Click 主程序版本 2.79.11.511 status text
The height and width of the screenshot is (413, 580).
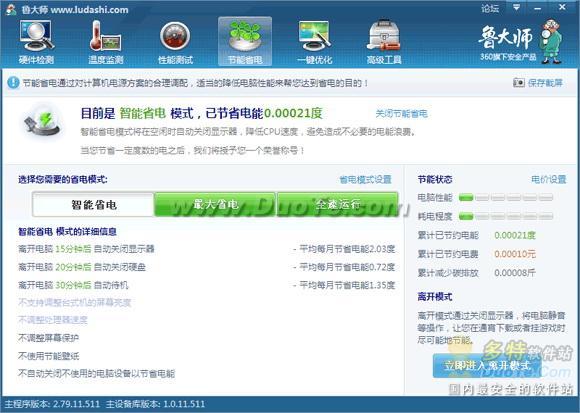(52, 404)
